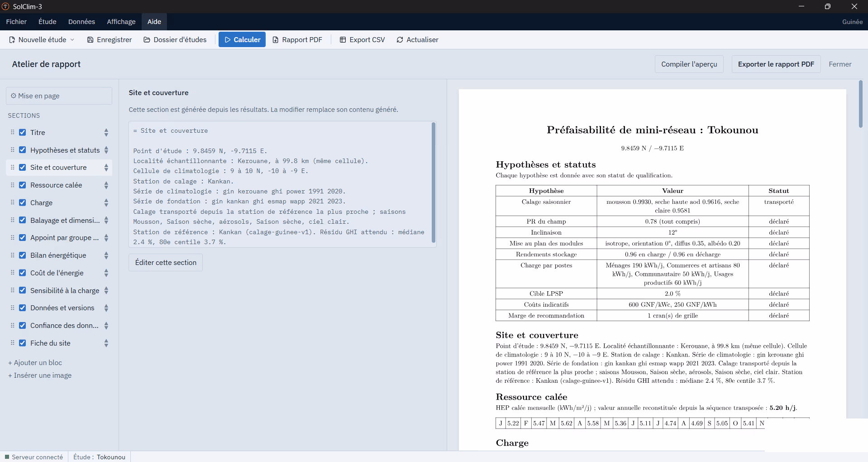Click drag handle beside Bilan énergétique

(x=13, y=255)
